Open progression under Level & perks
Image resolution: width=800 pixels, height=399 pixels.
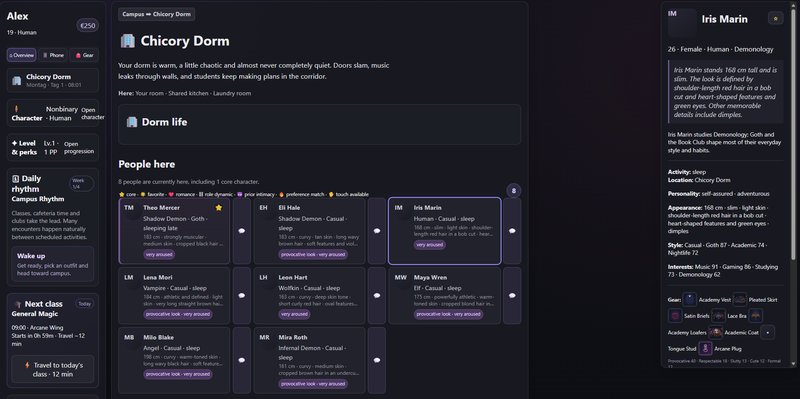click(79, 147)
